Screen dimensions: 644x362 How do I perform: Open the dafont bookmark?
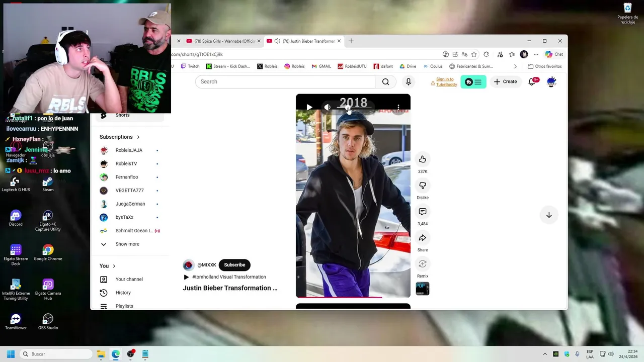[x=383, y=66]
